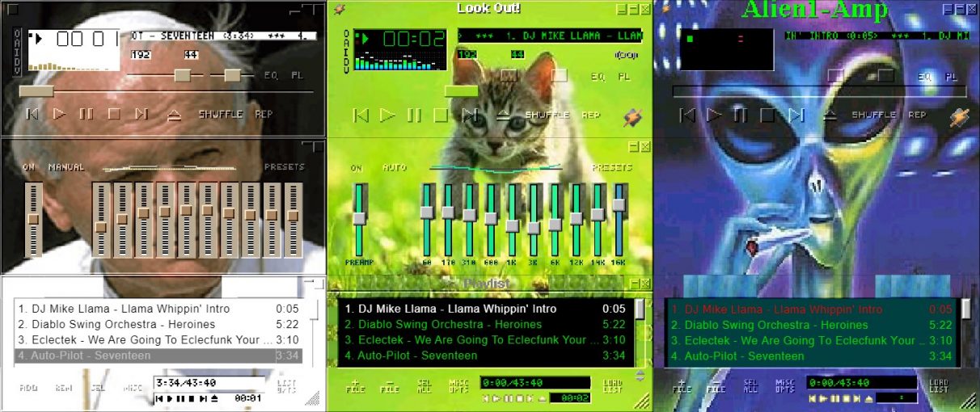Click the 16K band slider in the kitten equalizer
980x412 pixels.
click(x=619, y=219)
